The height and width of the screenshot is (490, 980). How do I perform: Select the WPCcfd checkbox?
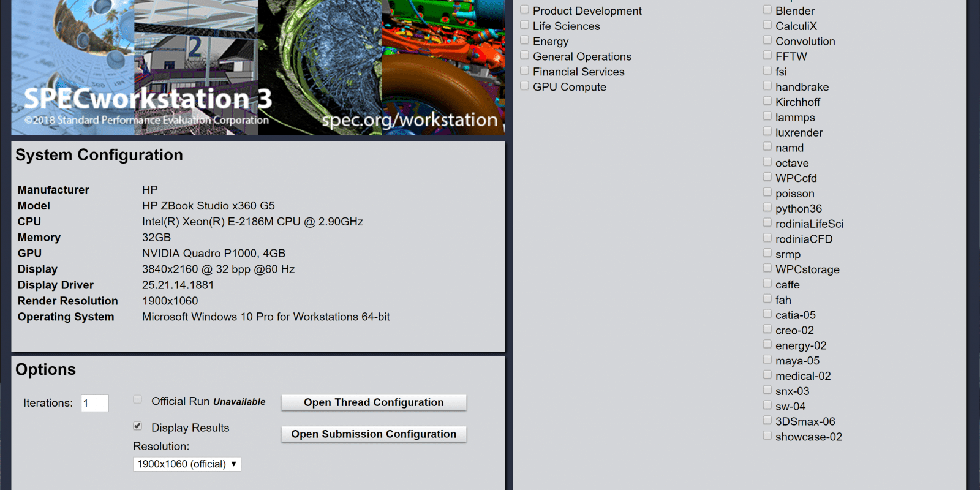(x=767, y=177)
